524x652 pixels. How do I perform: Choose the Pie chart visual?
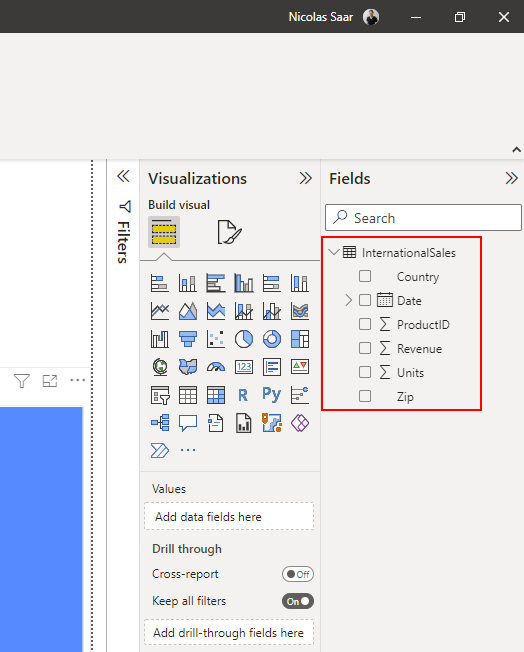(244, 339)
